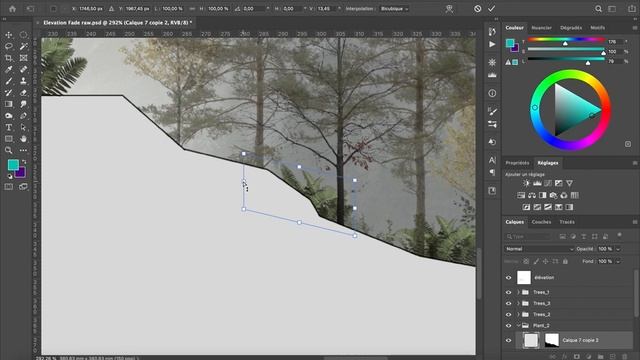The width and height of the screenshot is (640, 360).
Task: Select the Move tool
Action: click(x=9, y=35)
